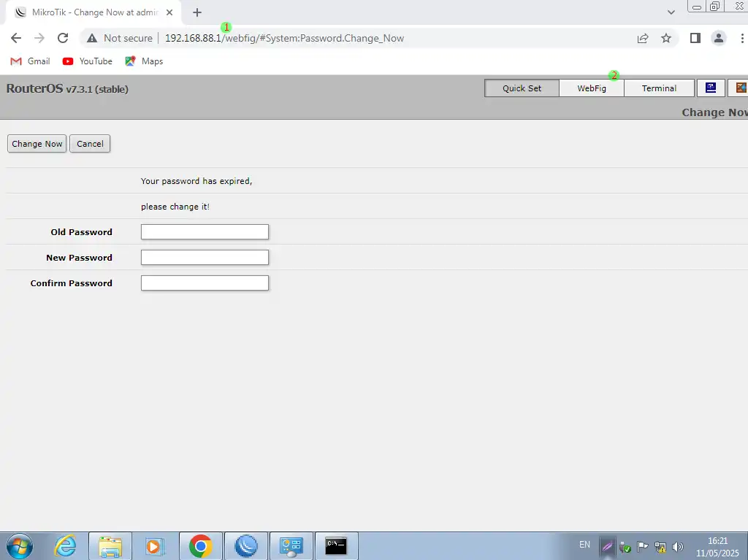Click the share page icon in the address bar
This screenshot has width=748, height=560.
pos(643,38)
